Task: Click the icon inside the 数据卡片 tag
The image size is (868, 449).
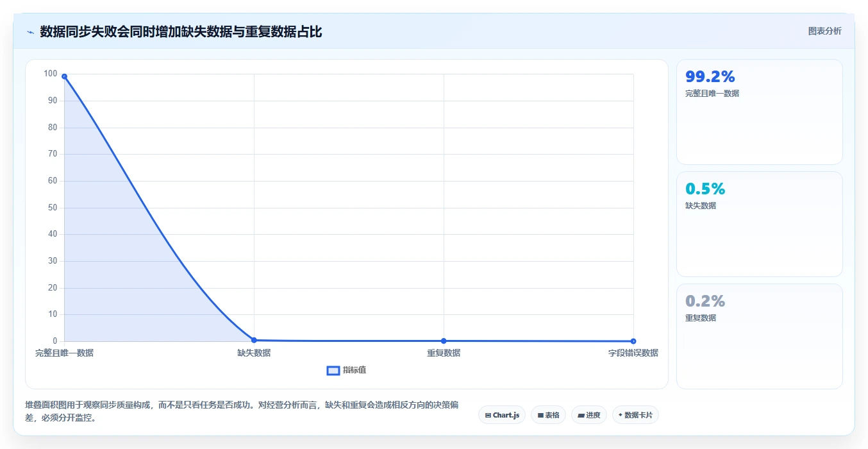Action: tap(621, 415)
